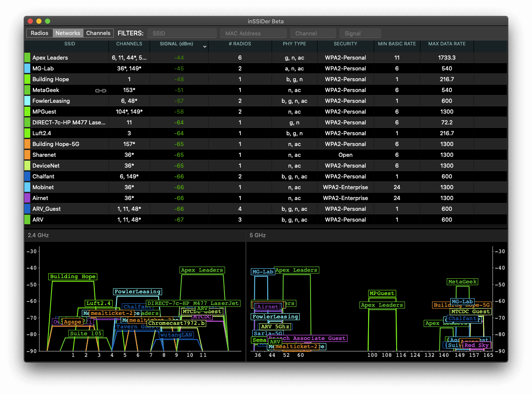Click the green swatch beside Apex Leaders
This screenshot has height=394, width=532.
tap(27, 58)
